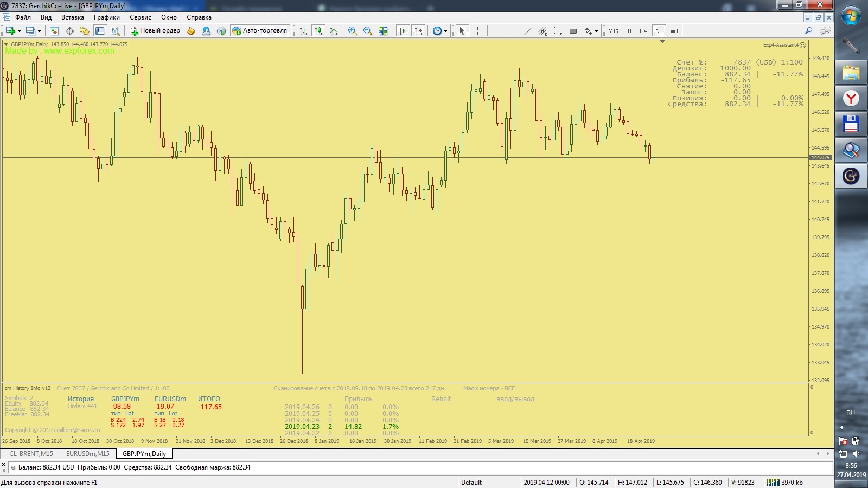The image size is (868, 488).
Task: Zoom out of the chart
Action: tap(368, 31)
